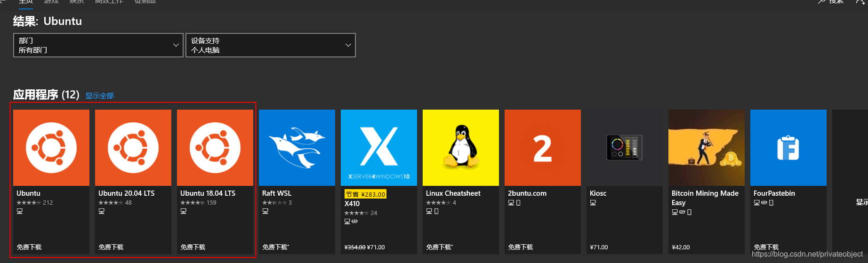Open the FourPastebin clipboard icon
Screen dimensions: 868x263
click(788, 148)
